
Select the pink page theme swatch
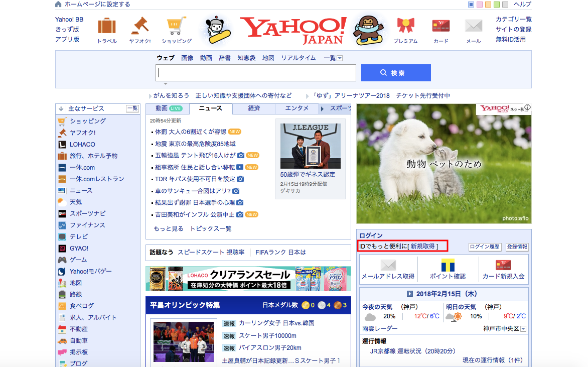point(480,5)
